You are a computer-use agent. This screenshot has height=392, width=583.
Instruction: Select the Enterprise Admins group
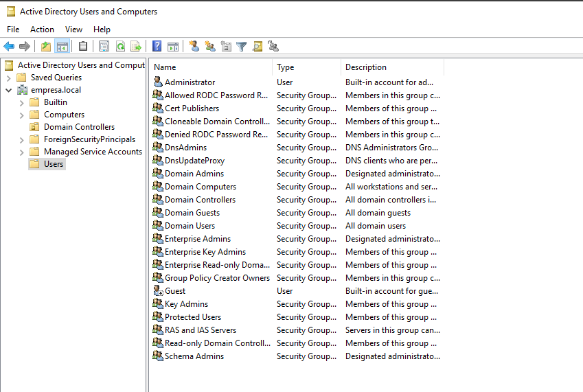[x=198, y=238]
